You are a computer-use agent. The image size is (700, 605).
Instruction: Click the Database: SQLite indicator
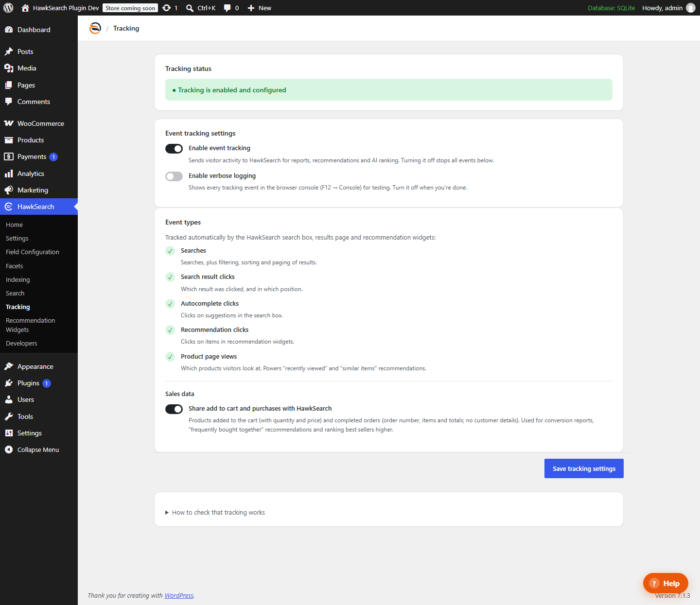point(612,8)
